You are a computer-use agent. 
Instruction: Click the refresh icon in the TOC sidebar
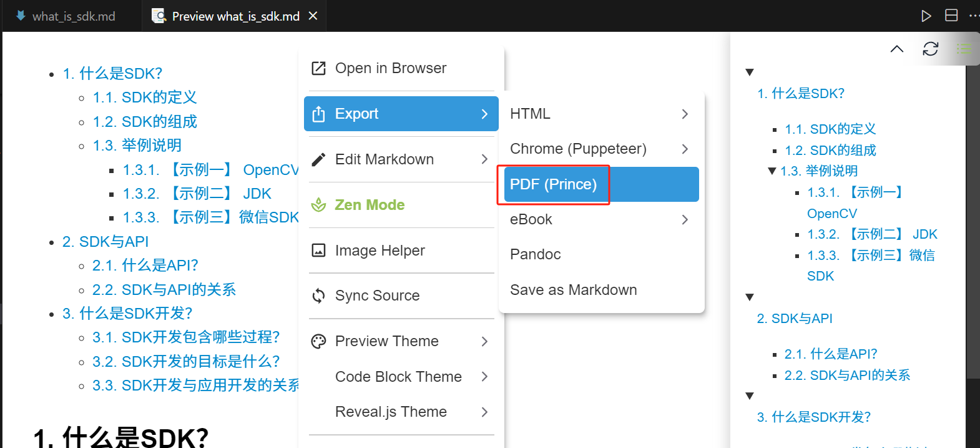[930, 49]
